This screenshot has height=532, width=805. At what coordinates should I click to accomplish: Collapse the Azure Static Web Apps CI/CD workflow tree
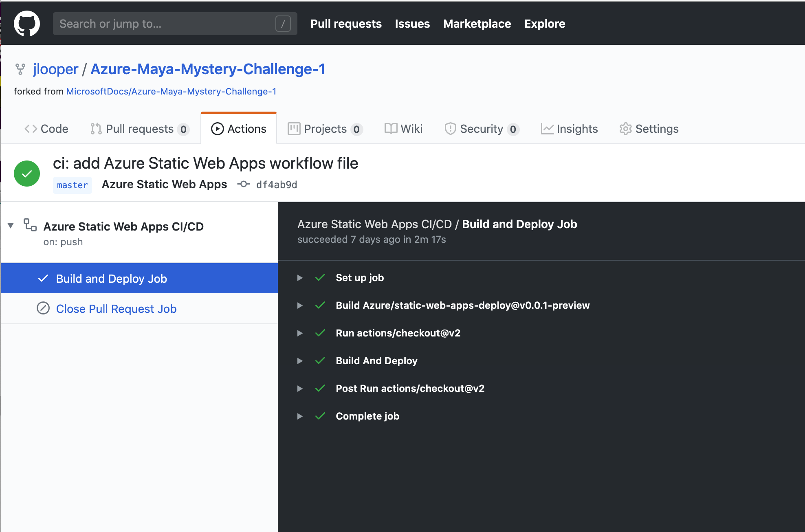point(11,225)
